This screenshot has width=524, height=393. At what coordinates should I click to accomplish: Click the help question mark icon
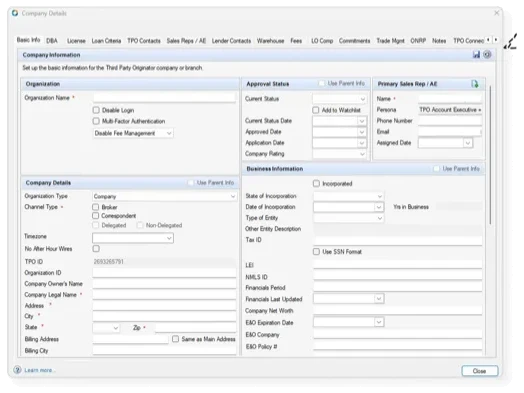tap(17, 370)
